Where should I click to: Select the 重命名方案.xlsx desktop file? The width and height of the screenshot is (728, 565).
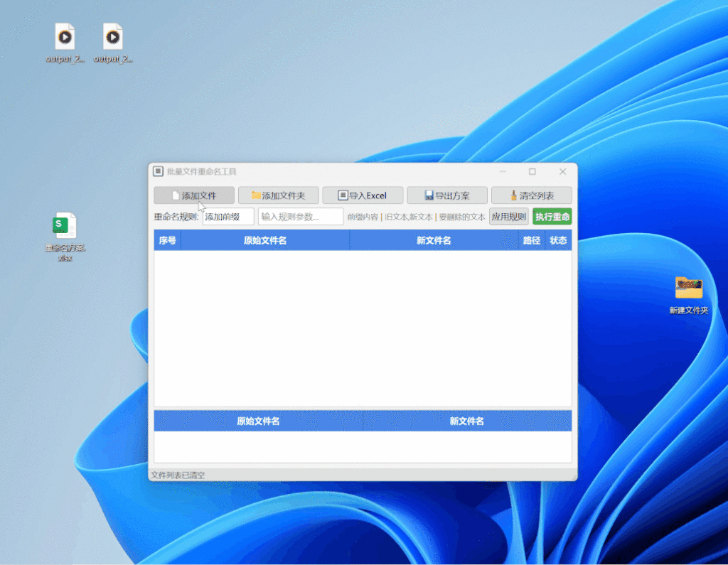click(x=65, y=237)
